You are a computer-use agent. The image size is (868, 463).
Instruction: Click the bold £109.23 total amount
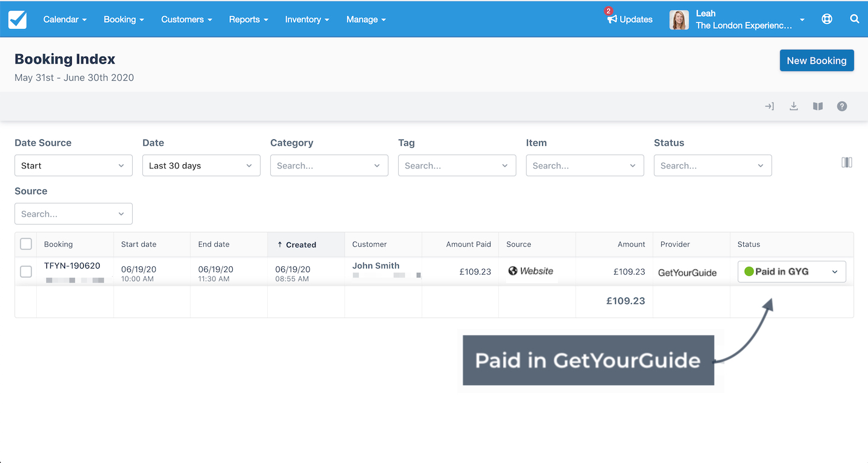coord(626,301)
